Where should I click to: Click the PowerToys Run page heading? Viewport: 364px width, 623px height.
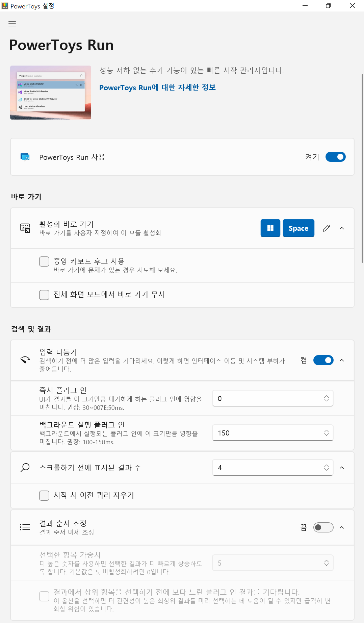(61, 45)
